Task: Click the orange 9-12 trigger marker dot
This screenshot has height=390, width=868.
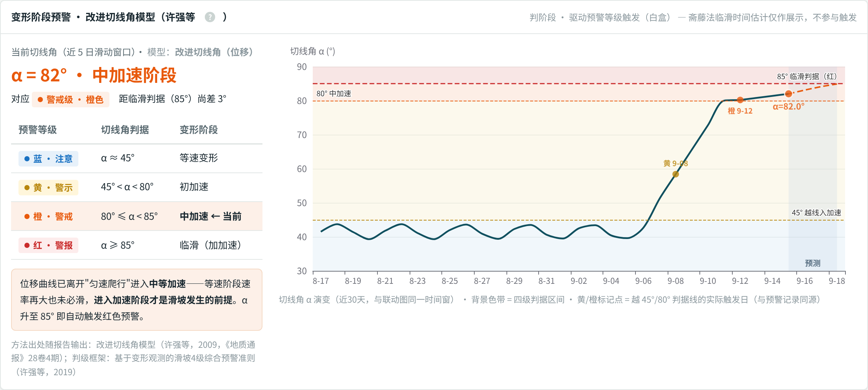Action: point(740,100)
